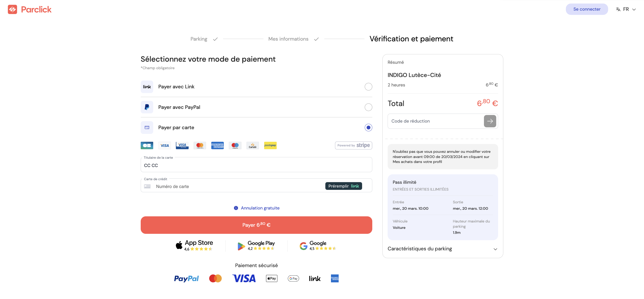Click the Code de réduction input field
The image size is (644, 299).
coord(435,121)
